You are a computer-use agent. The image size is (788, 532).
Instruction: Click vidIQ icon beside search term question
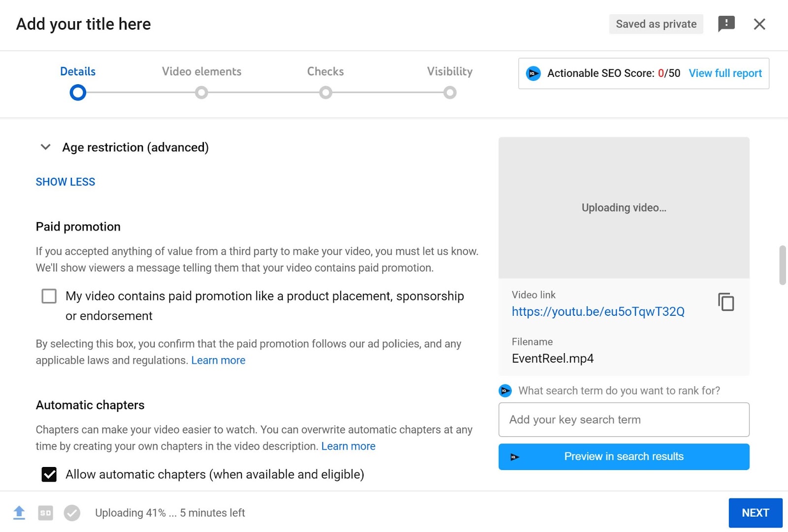(505, 391)
